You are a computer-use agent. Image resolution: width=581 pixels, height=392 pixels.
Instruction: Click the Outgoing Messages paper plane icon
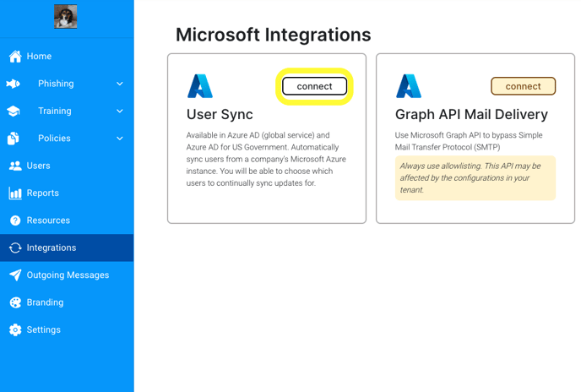15,275
